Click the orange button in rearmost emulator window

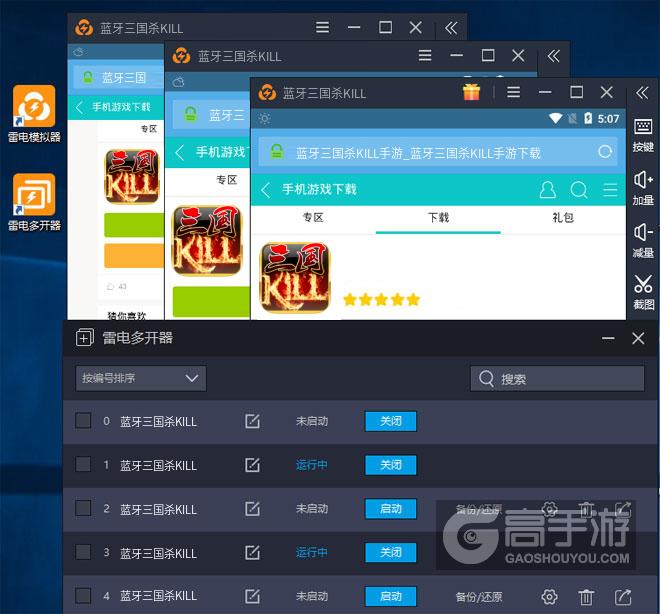134,255
